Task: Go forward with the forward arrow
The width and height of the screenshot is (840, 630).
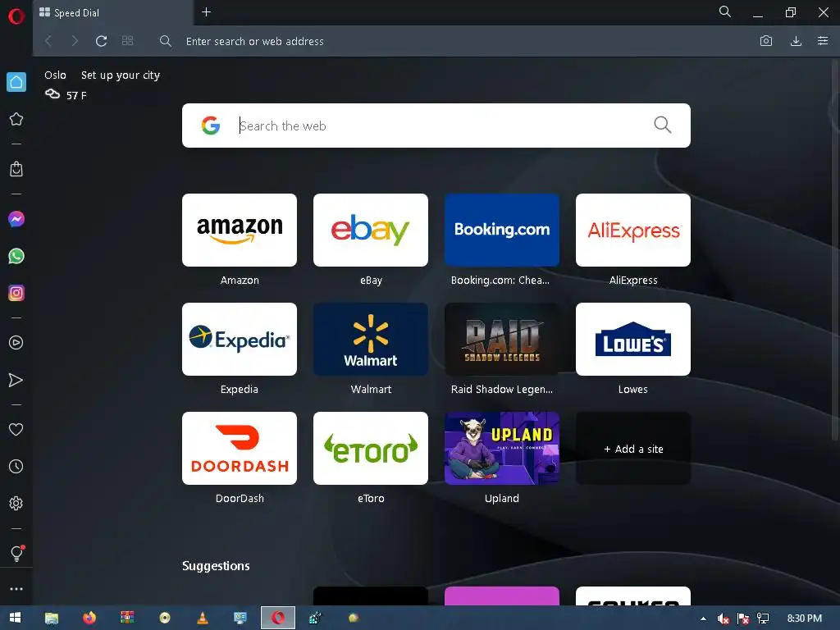Action: [x=75, y=41]
